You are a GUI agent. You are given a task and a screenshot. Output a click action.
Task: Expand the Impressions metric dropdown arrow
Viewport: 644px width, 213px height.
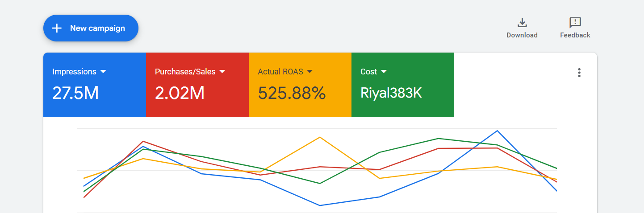click(103, 72)
